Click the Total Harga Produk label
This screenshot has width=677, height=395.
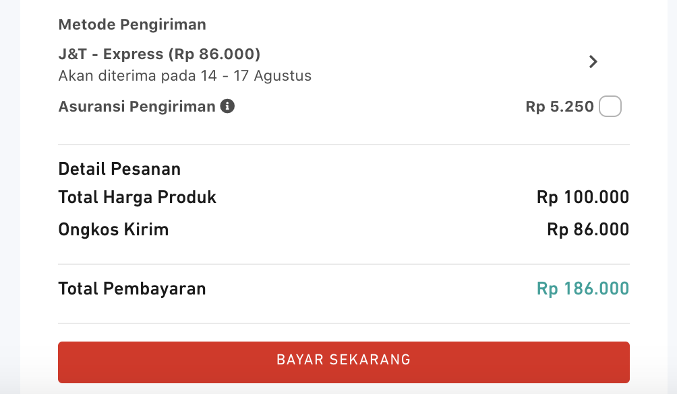point(137,197)
